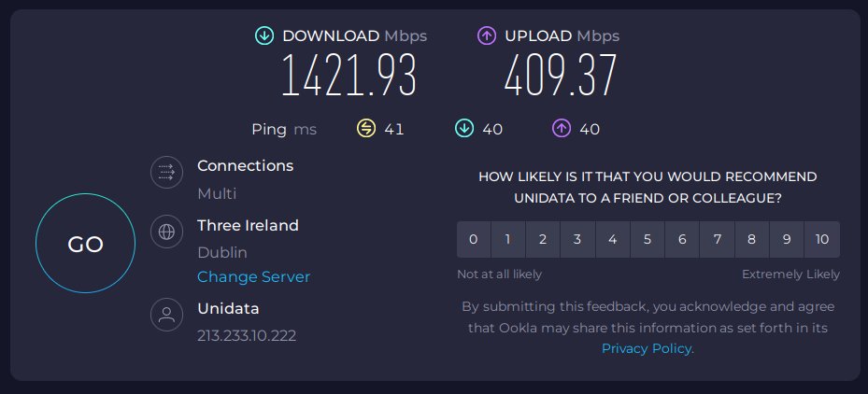Pick rating 3 in the survey scale

point(577,239)
